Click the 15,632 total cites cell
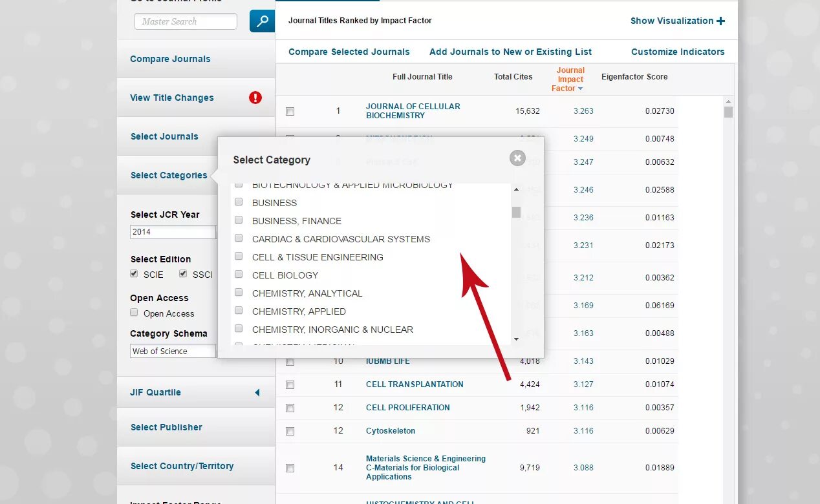820x504 pixels. (x=528, y=111)
